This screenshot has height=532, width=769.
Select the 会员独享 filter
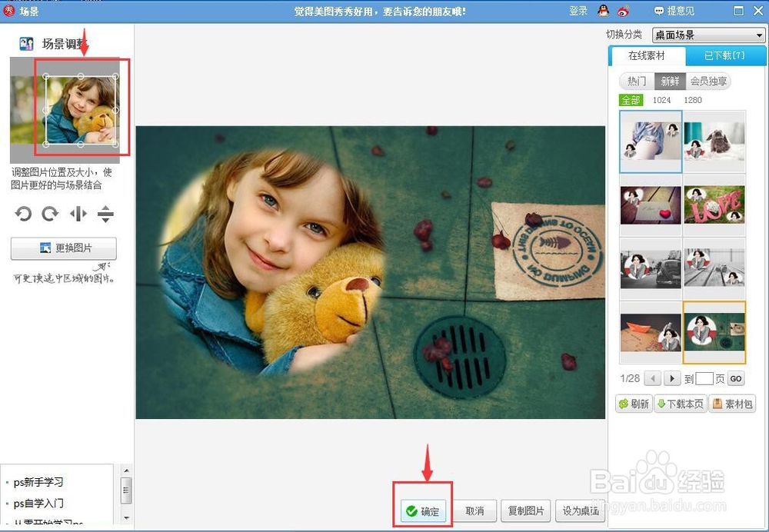pos(708,81)
